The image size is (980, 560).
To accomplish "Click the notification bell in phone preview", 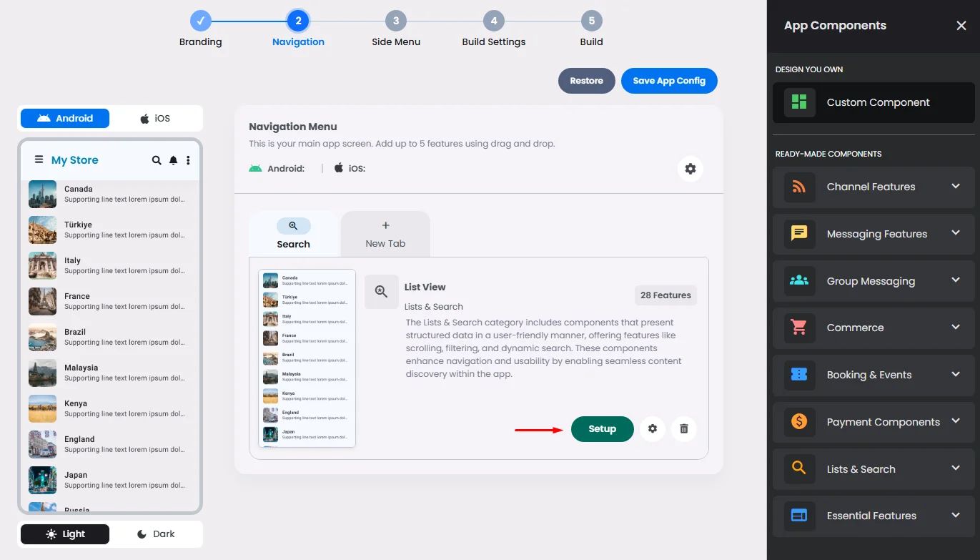I will (173, 160).
